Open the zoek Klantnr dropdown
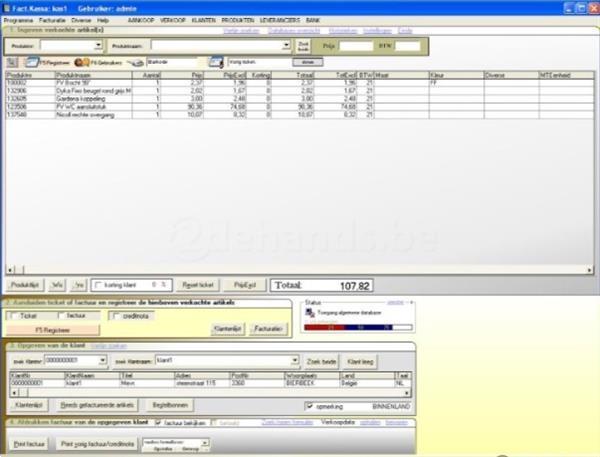Screen dimensions: 600x457 point(103,361)
